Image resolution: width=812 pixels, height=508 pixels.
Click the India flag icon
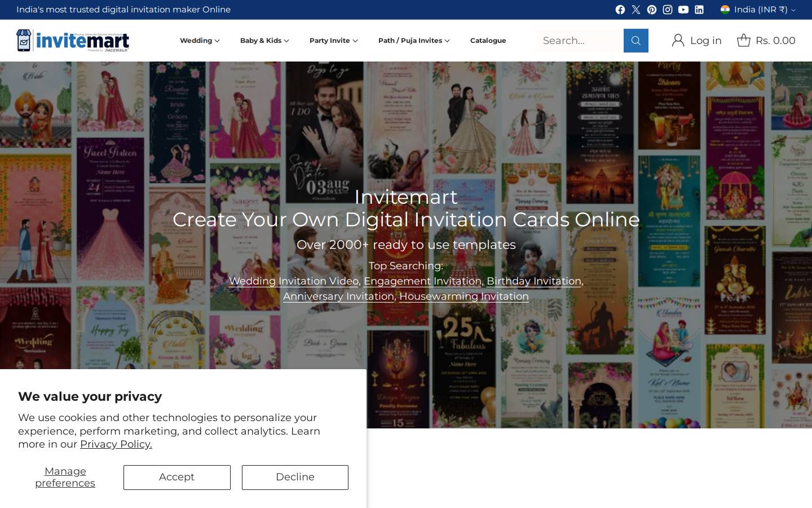725,9
